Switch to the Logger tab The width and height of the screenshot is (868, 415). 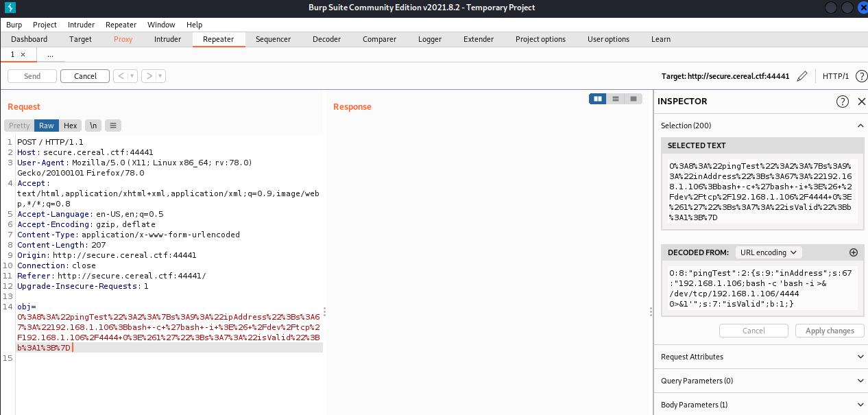pyautogui.click(x=430, y=39)
